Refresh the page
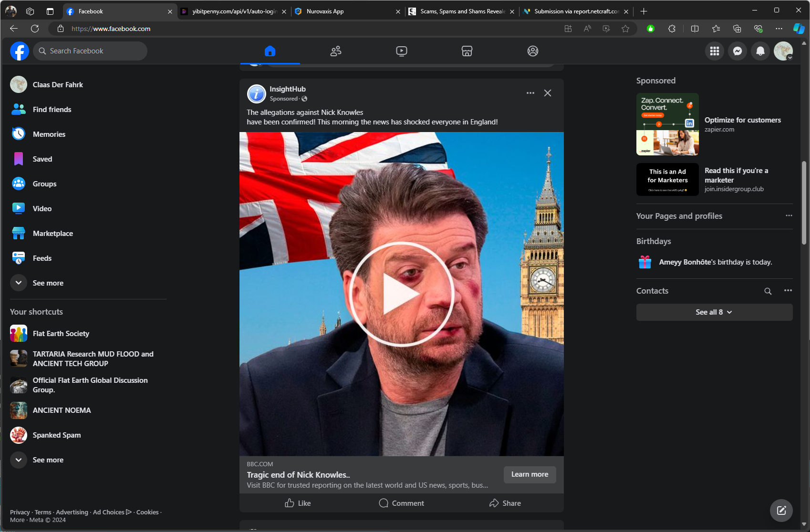 (x=35, y=29)
